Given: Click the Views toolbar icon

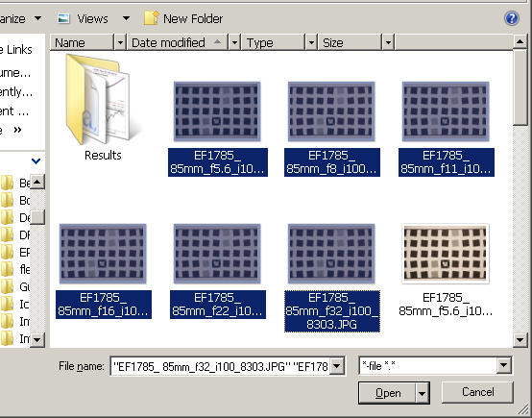Looking at the screenshot, I should pyautogui.click(x=63, y=18).
